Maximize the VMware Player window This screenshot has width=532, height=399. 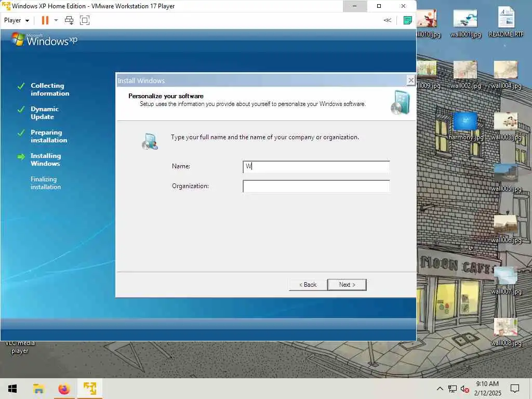click(379, 6)
